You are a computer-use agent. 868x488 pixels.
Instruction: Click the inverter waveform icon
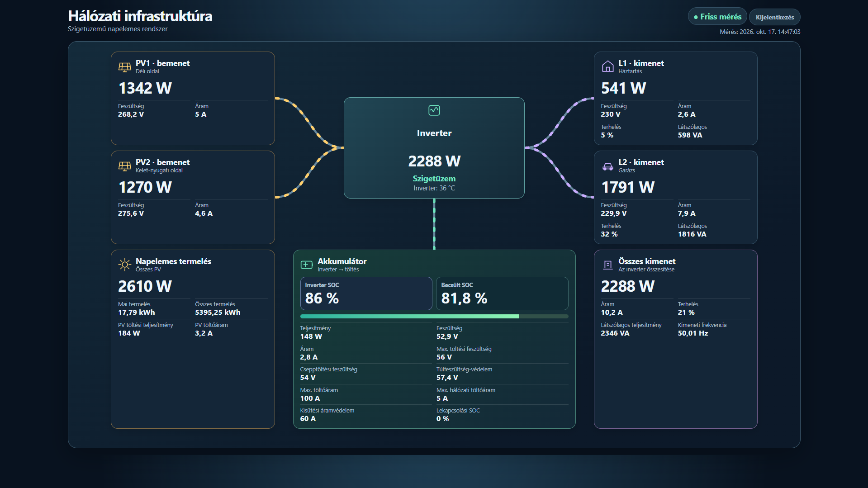click(434, 110)
